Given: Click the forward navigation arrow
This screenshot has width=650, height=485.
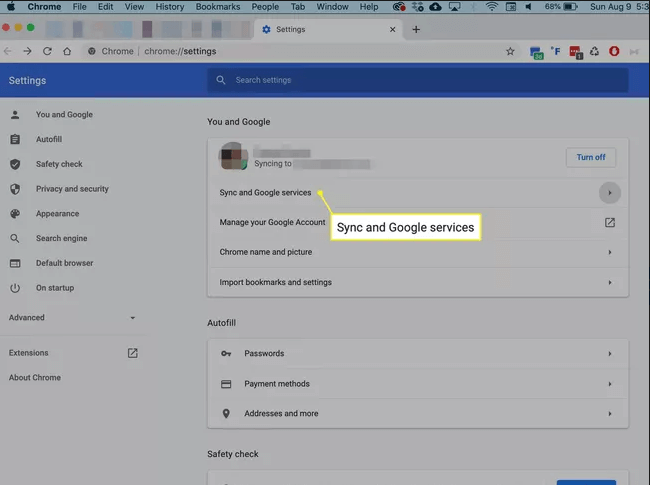Looking at the screenshot, I should coord(27,51).
